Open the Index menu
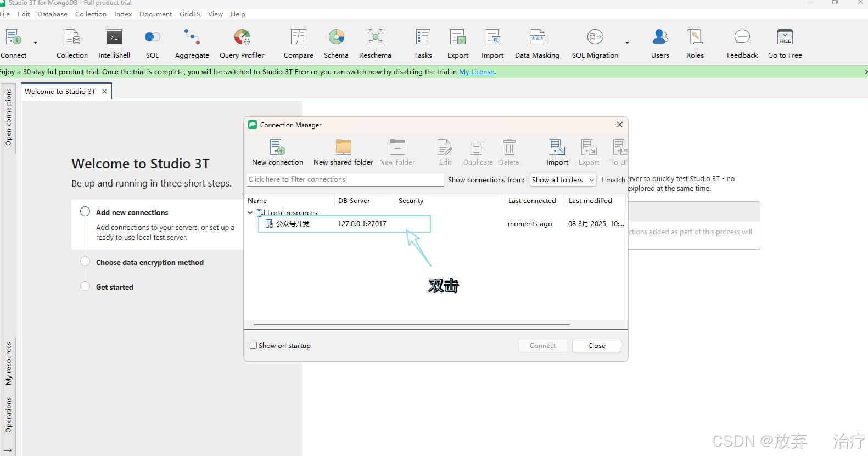 tap(123, 14)
